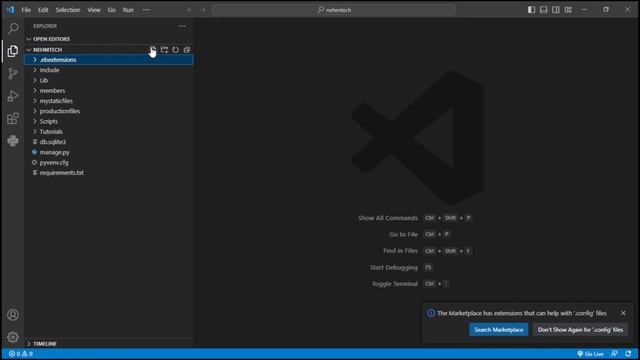
Task: Open the Python extension view
Action: click(x=13, y=141)
